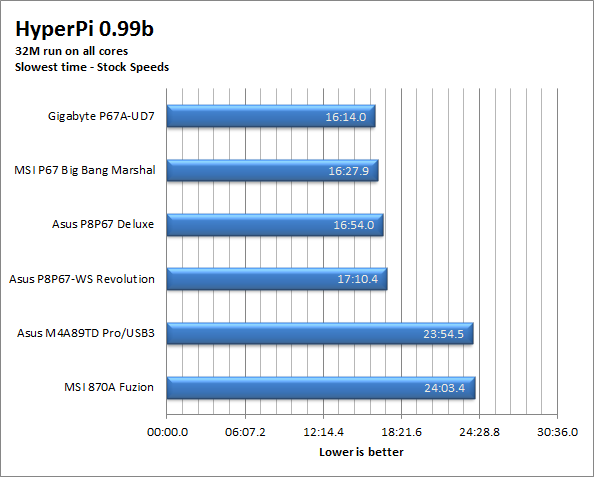
Task: Select the 16:54.0 bar value
Action: [354, 225]
